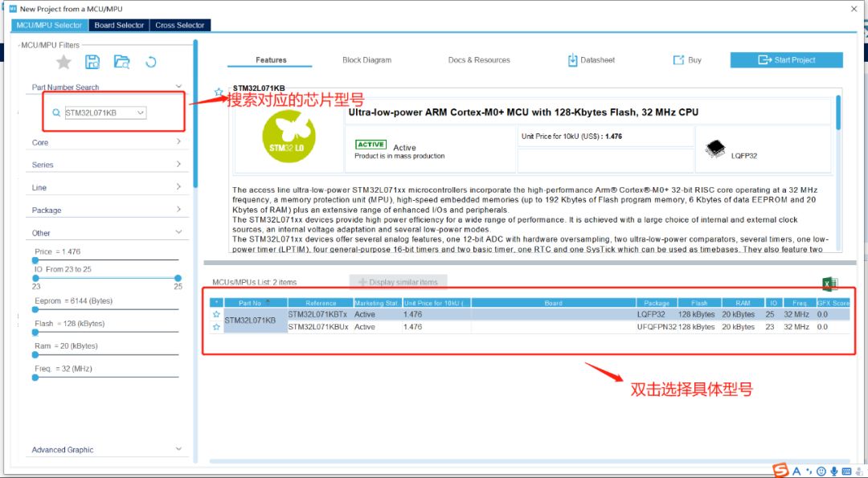Open the Datasheet
Image resolution: width=868 pixels, height=478 pixels.
click(x=592, y=59)
